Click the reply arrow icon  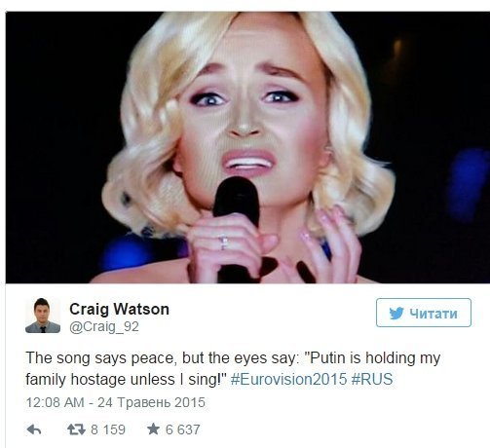pyautogui.click(x=34, y=429)
